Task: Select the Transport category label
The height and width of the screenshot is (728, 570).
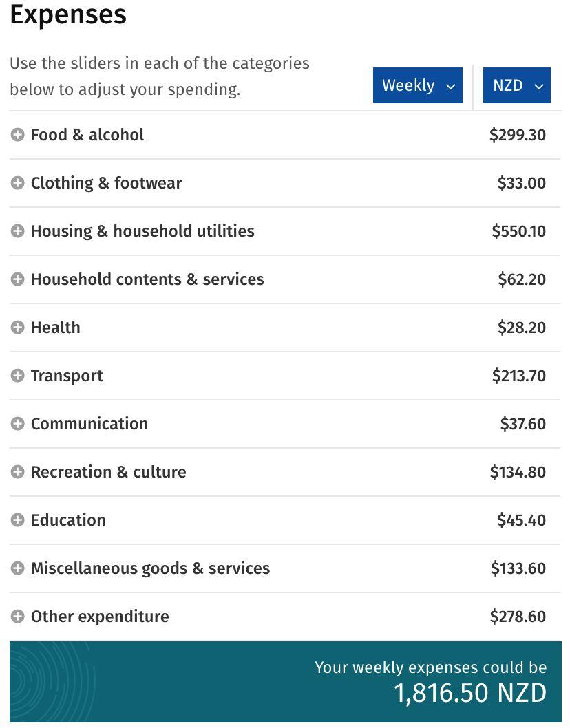Action: [67, 376]
